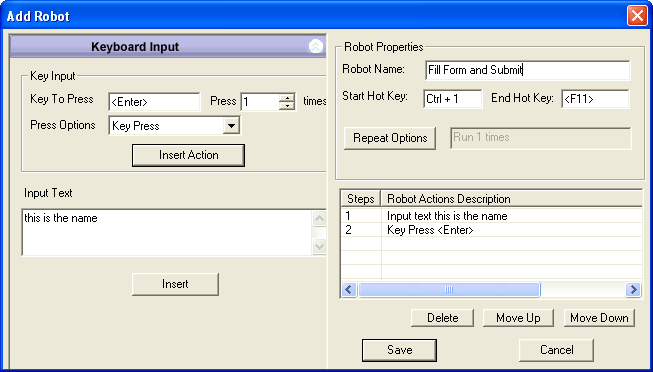Cancel the Add Robot dialog
Screen dimensions: 653x372
[x=556, y=350]
